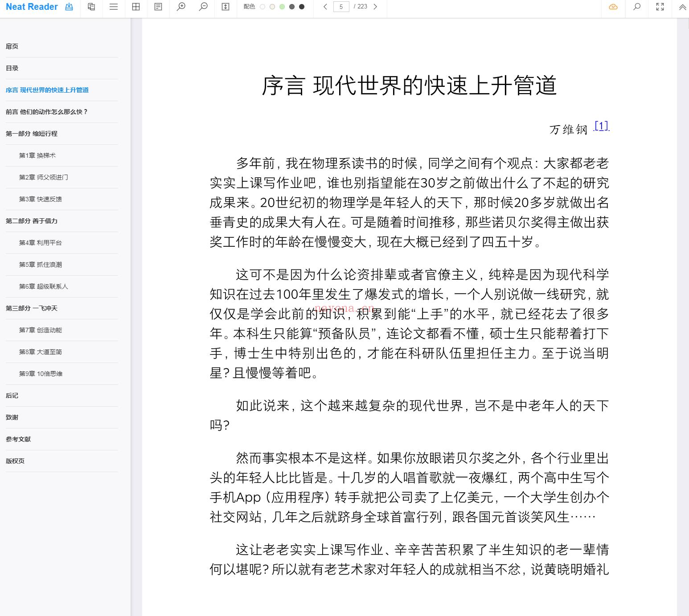Click the chapter heading 序言 现代世界的快速上升管道
The image size is (689, 616).
pyautogui.click(x=409, y=86)
